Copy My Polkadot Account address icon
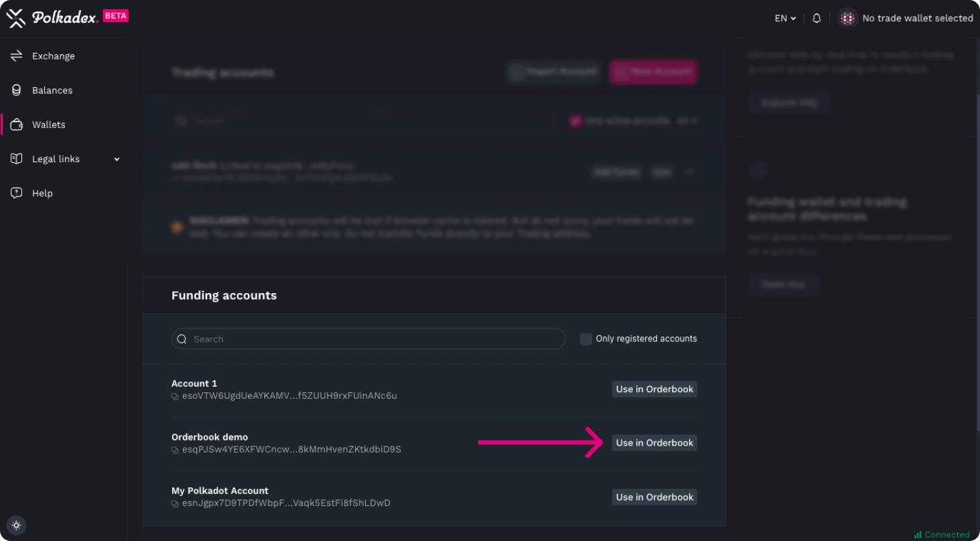The image size is (980, 541). pyautogui.click(x=176, y=503)
